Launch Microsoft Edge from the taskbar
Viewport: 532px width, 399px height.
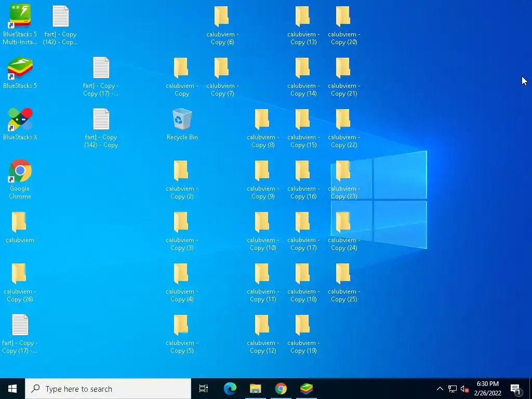230,389
